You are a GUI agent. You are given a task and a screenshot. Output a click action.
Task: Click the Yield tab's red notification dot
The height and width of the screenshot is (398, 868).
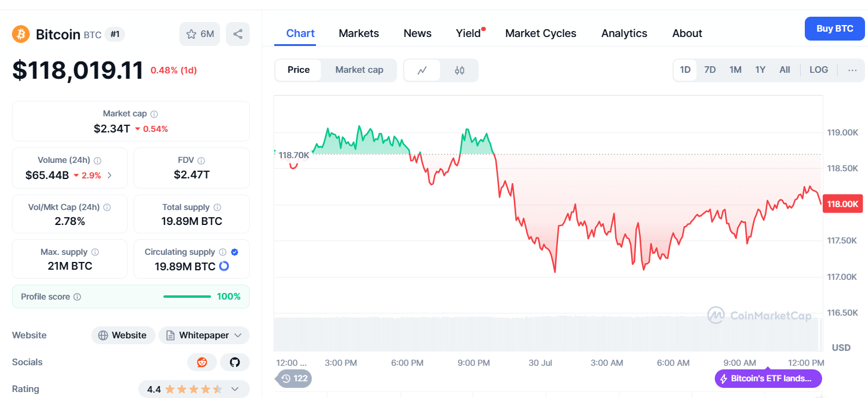483,28
